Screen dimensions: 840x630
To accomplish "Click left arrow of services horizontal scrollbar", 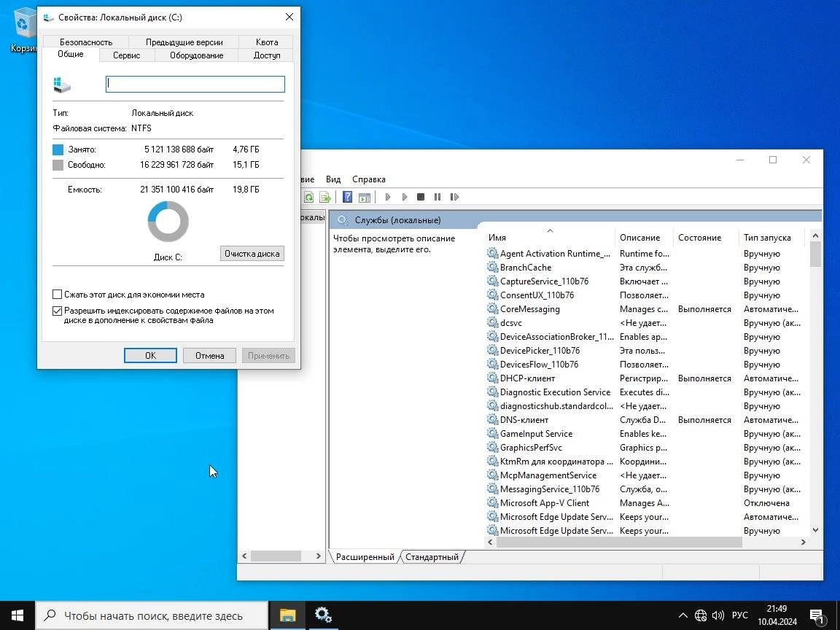I will pyautogui.click(x=491, y=542).
